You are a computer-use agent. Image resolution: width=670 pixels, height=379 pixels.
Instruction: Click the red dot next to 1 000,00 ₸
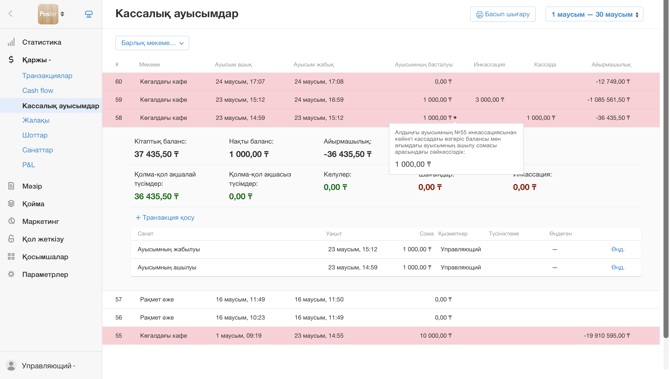click(455, 118)
